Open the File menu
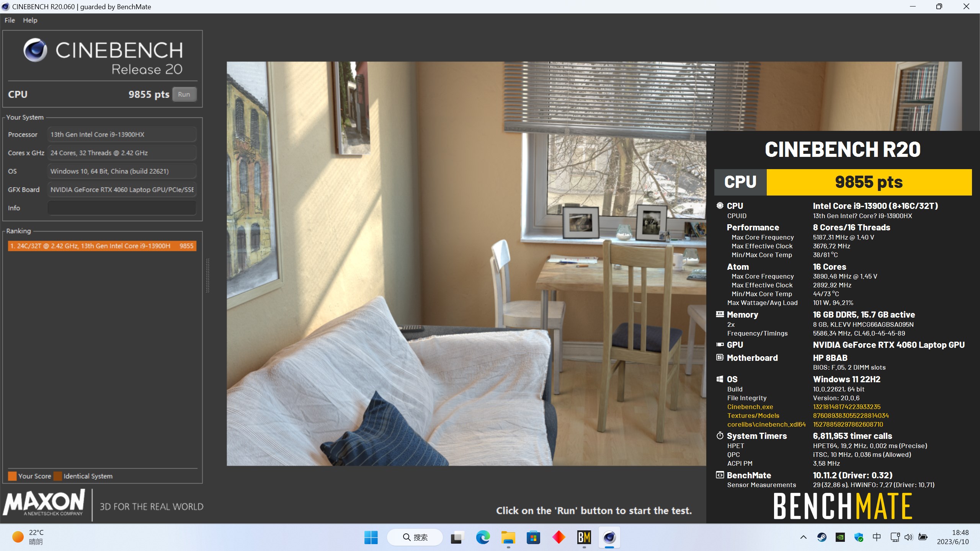 pos(10,20)
